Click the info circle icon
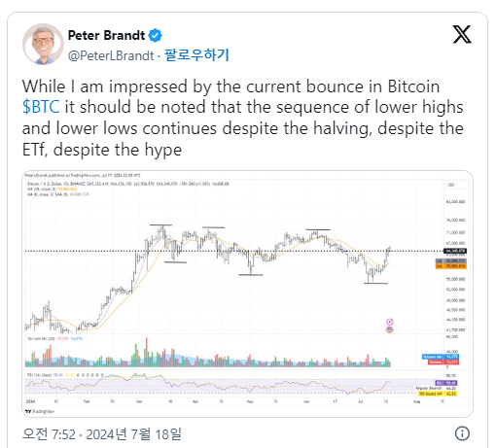The width and height of the screenshot is (496, 448). pos(462,433)
